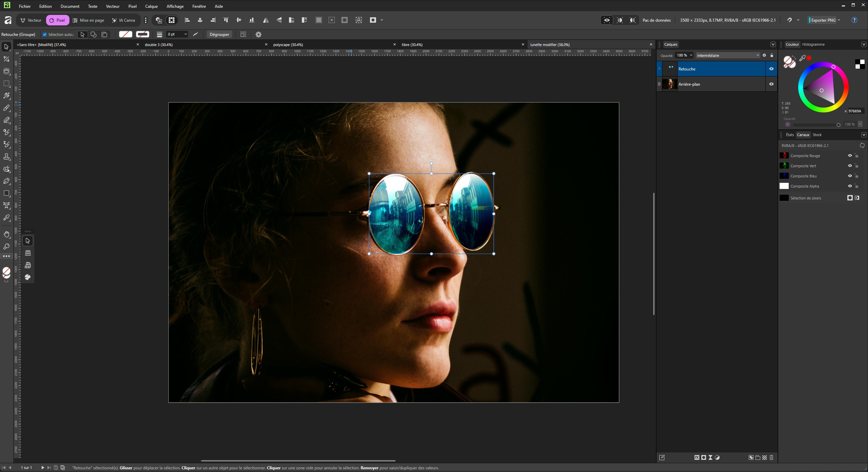Image resolution: width=868 pixels, height=472 pixels.
Task: Hide the Arrière-plan layer
Action: [x=771, y=84]
